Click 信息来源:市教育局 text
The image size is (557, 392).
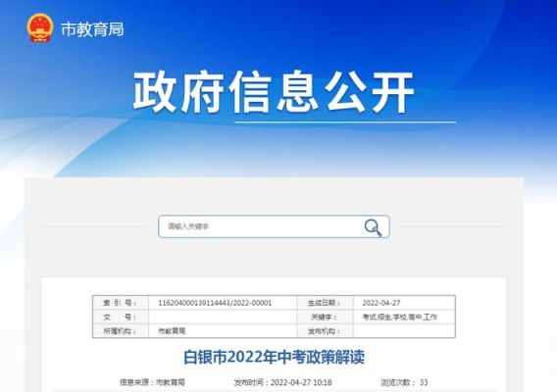tap(152, 382)
